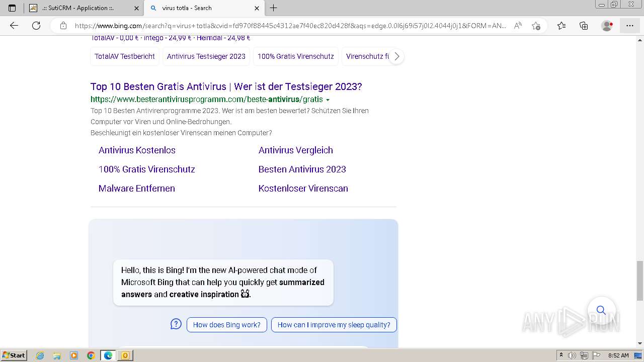Add this page to favorites
Screen dimensions: 644x362
click(536, 26)
